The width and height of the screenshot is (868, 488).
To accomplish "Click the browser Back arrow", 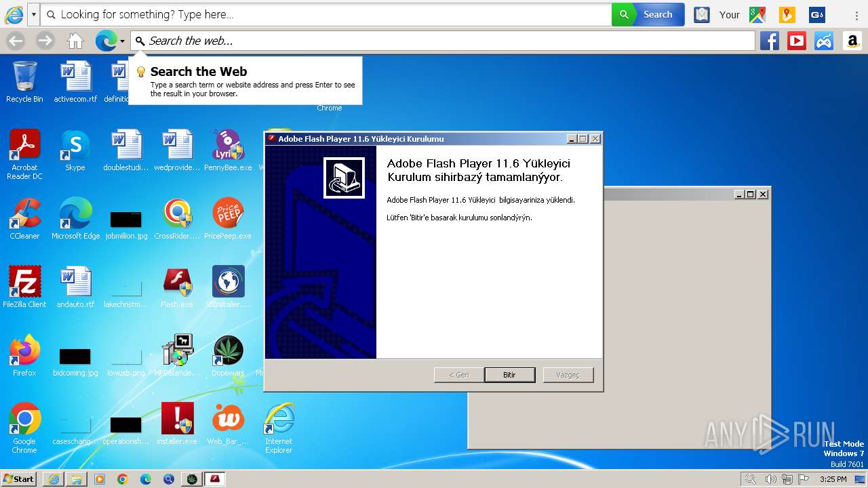I will point(16,41).
